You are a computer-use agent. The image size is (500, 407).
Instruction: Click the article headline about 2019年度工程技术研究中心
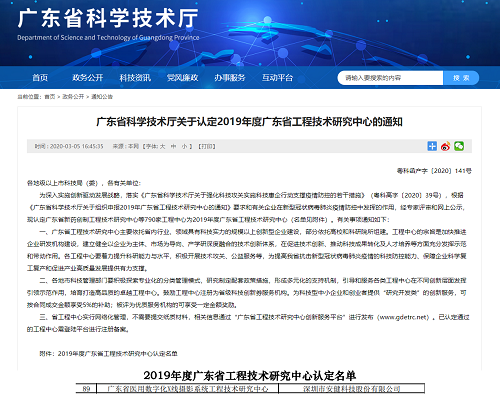[x=249, y=122]
